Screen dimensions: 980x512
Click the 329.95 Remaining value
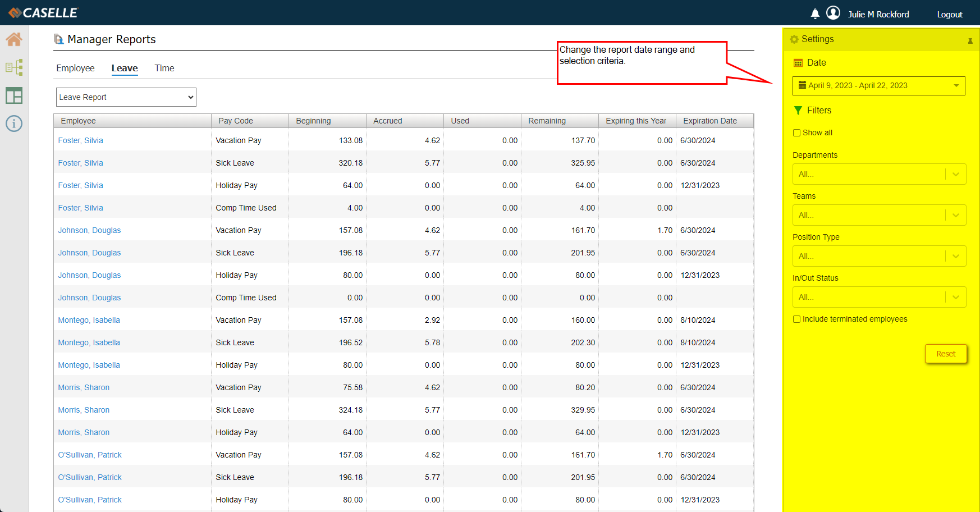(583, 410)
